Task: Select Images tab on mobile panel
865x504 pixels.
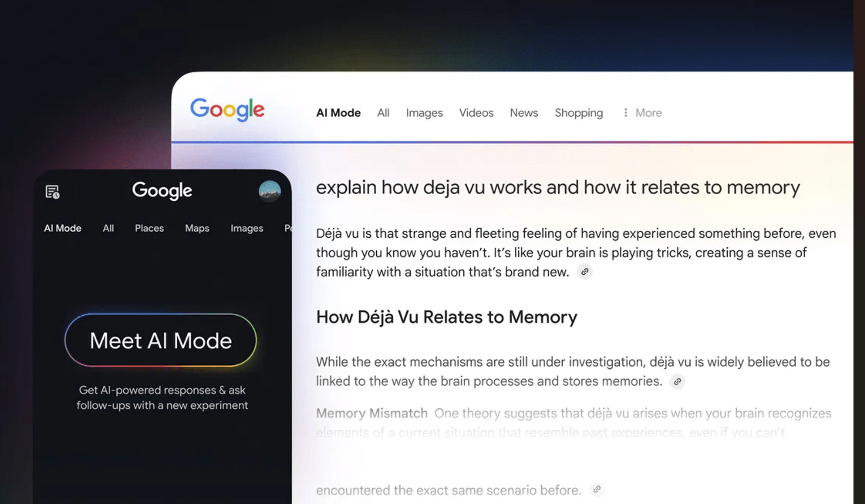Action: pos(247,228)
